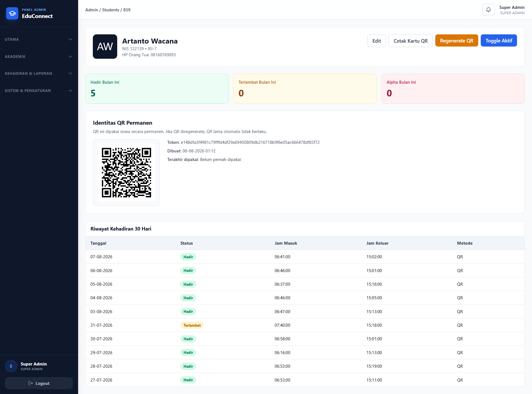Click the date 07-08-2026 row
This screenshot has width=532, height=394.
tap(305, 257)
